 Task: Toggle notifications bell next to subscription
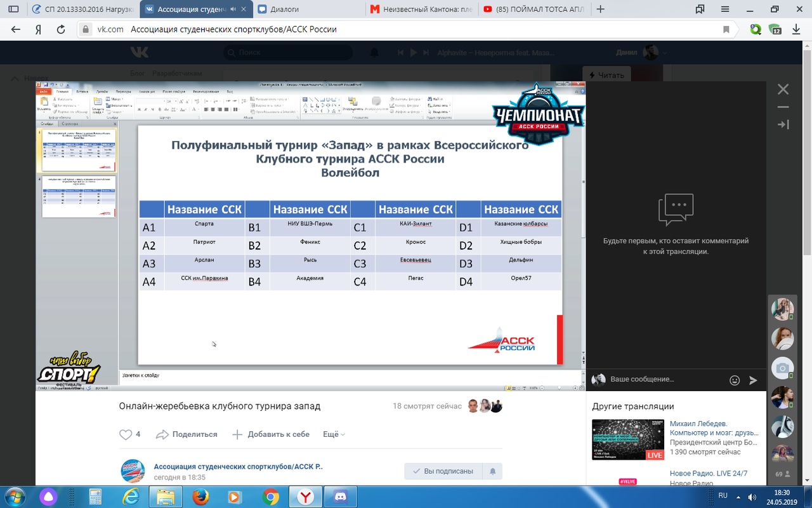[x=492, y=471]
